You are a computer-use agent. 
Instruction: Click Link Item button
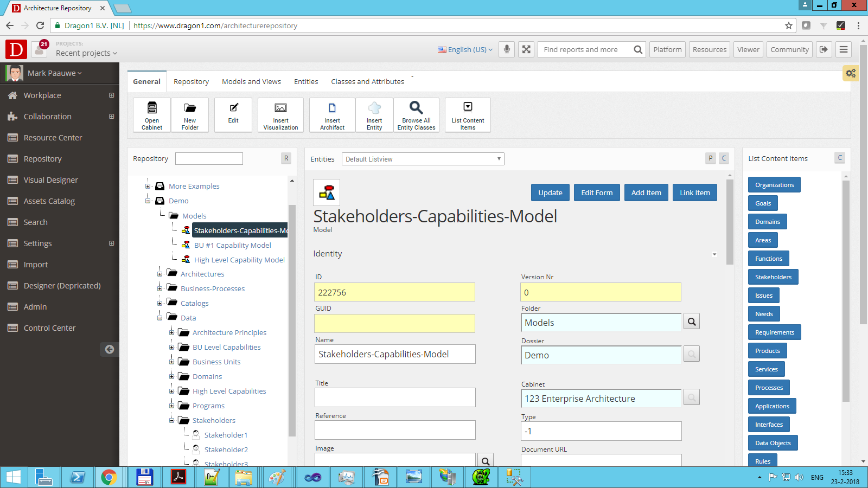pyautogui.click(x=695, y=192)
